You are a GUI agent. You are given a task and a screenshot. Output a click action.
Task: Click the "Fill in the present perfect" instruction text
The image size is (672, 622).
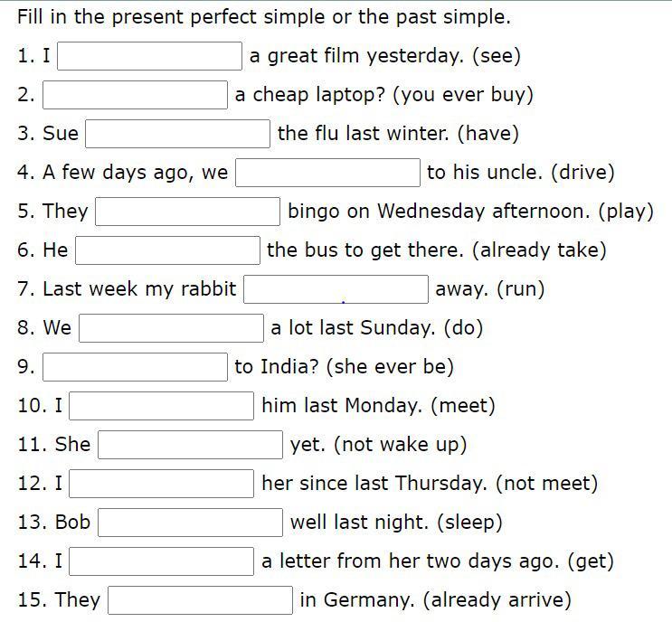tap(263, 17)
